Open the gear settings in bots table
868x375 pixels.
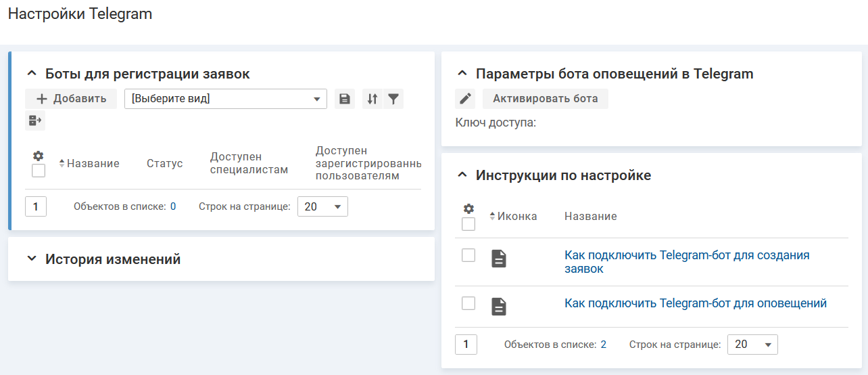tap(39, 156)
